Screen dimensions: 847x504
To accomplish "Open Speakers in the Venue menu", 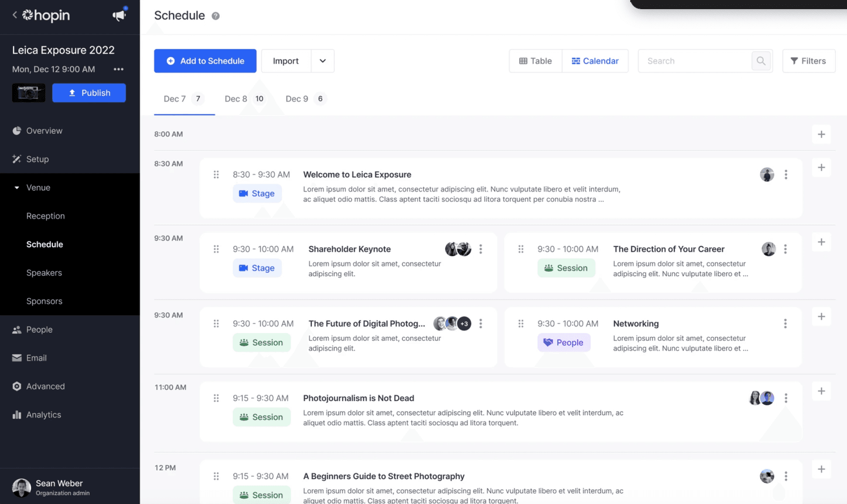I will pos(44,273).
